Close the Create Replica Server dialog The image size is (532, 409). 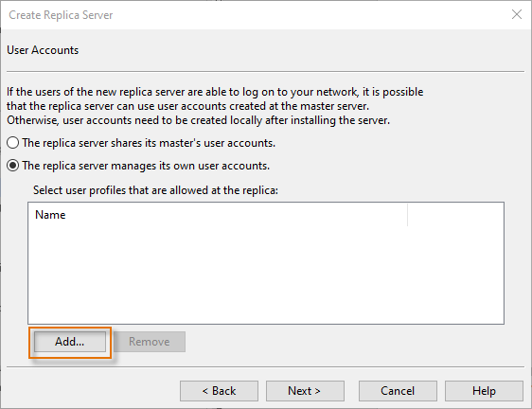[x=517, y=14]
